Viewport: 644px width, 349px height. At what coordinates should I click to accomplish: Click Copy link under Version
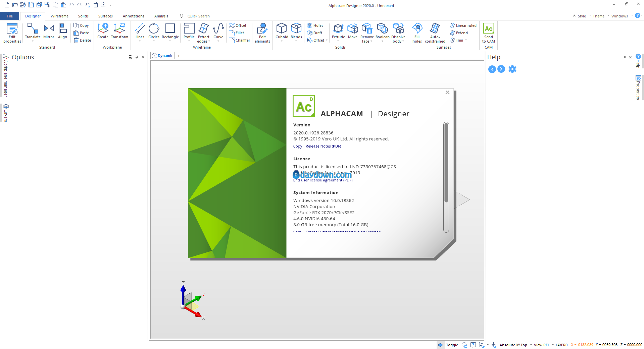point(298,146)
